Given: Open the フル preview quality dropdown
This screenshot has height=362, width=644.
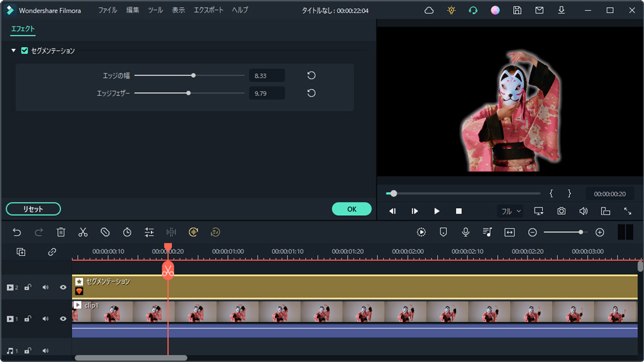Looking at the screenshot, I should [511, 211].
